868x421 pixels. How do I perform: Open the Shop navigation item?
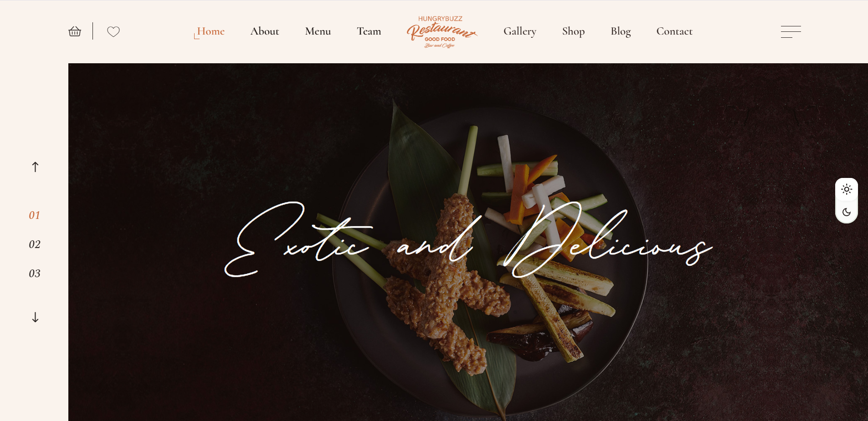574,31
